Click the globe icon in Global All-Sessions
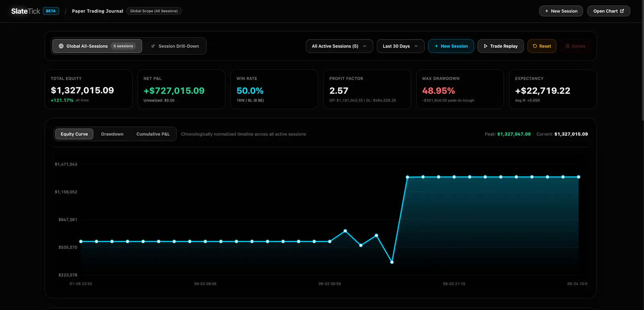644x310 pixels. tap(61, 46)
